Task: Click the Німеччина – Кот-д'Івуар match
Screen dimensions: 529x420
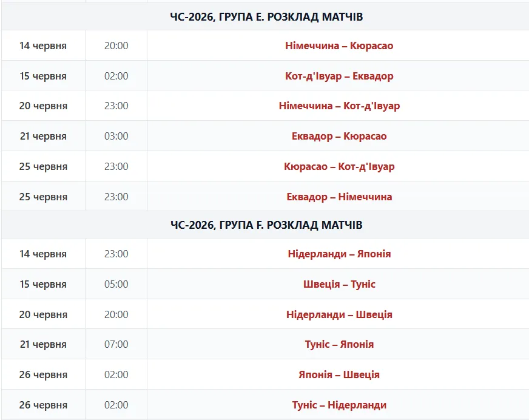Action: pyautogui.click(x=339, y=106)
